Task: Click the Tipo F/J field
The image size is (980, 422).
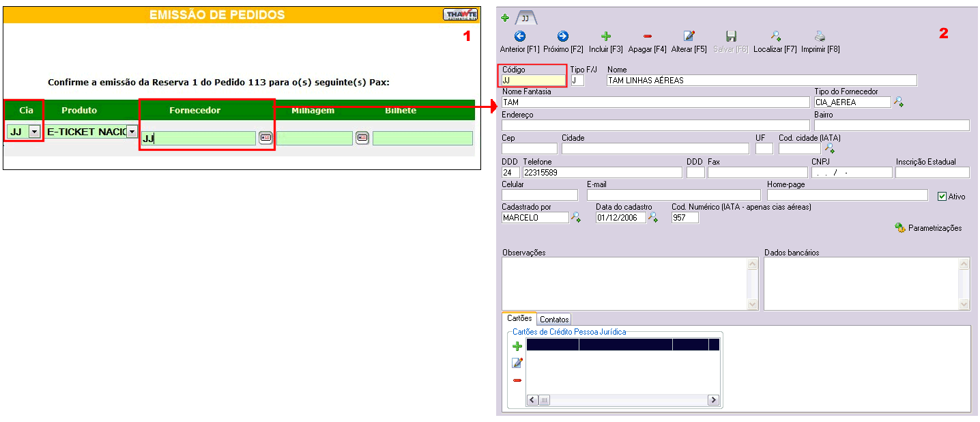Action: click(577, 81)
